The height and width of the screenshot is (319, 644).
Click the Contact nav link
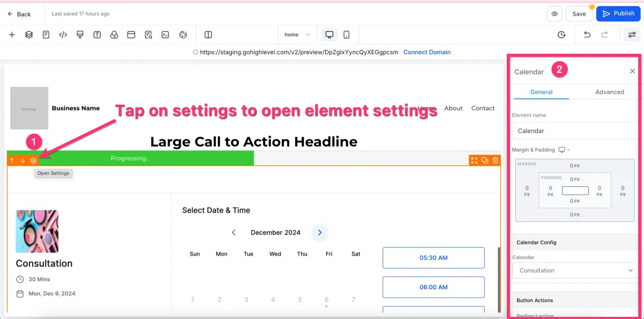(x=483, y=108)
